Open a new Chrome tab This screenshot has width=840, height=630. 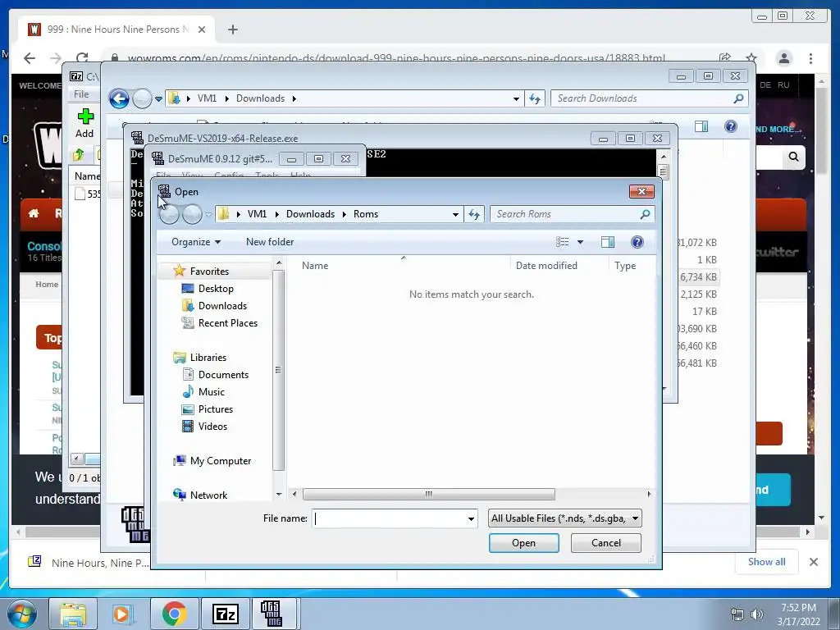tap(232, 30)
